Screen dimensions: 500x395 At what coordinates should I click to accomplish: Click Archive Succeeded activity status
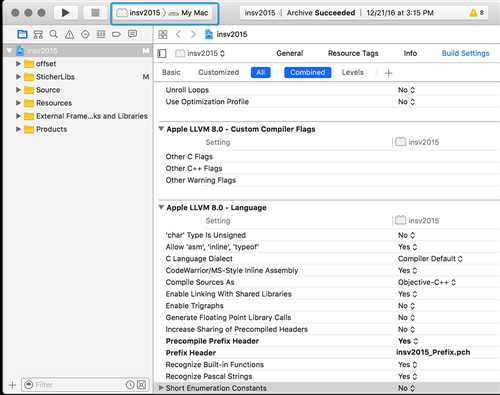[320, 13]
